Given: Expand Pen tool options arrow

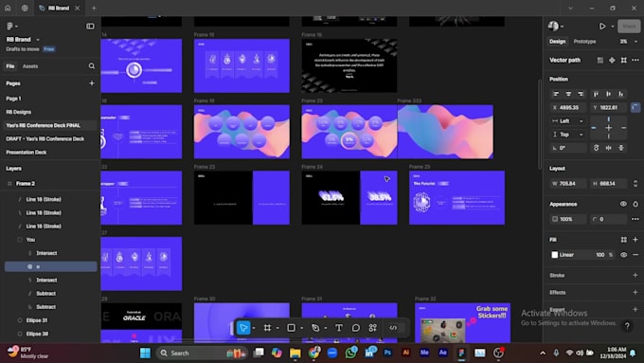Looking at the screenshot, I should pos(326,328).
